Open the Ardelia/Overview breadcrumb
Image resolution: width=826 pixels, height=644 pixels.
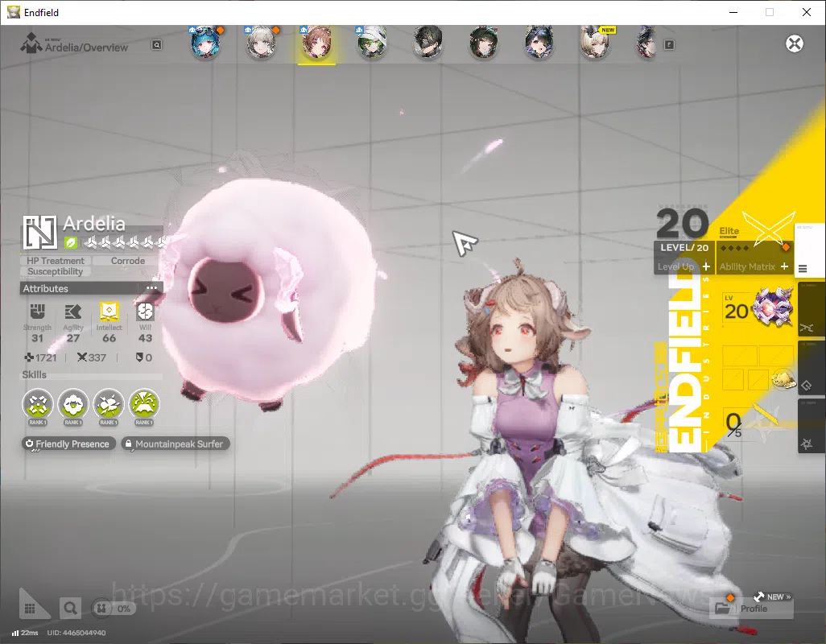tap(86, 47)
